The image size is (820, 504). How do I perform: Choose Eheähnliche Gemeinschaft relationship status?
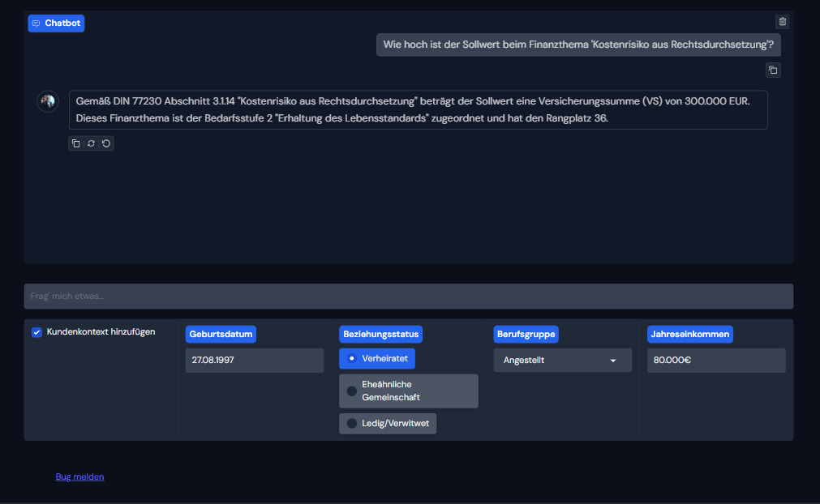coord(351,391)
